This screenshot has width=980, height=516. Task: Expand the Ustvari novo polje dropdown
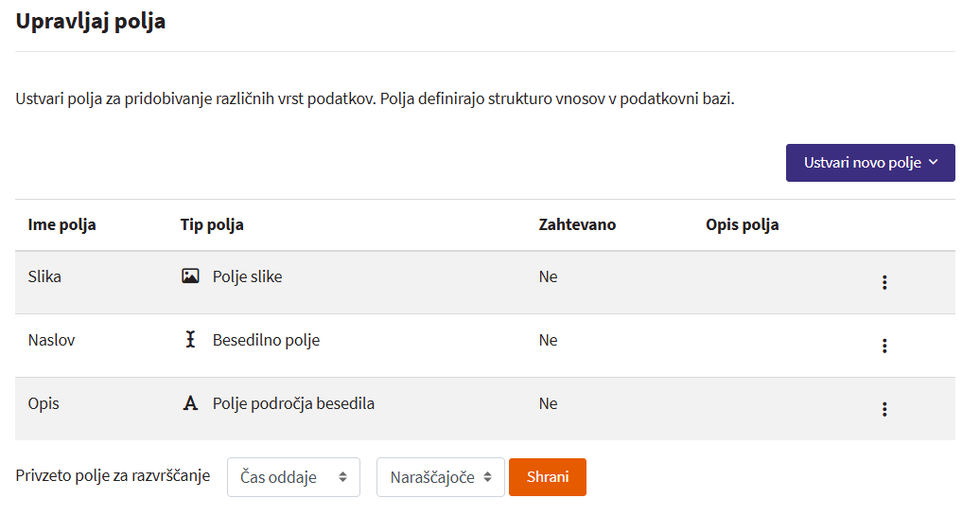click(870, 163)
